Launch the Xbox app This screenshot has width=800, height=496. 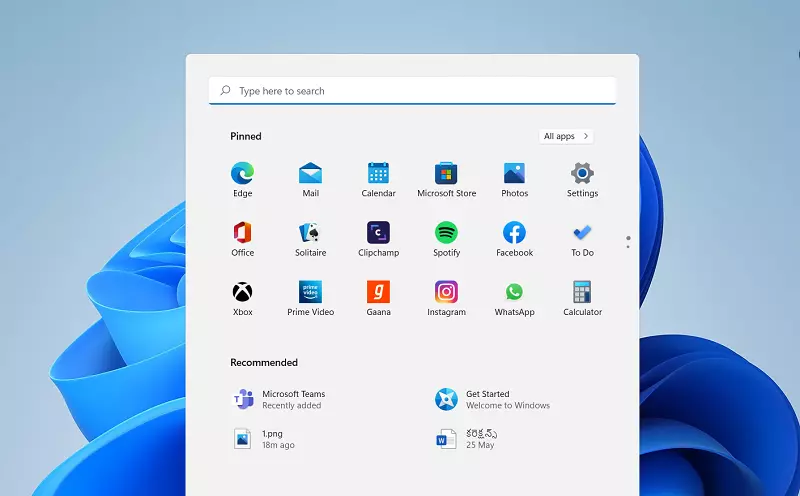tap(242, 292)
